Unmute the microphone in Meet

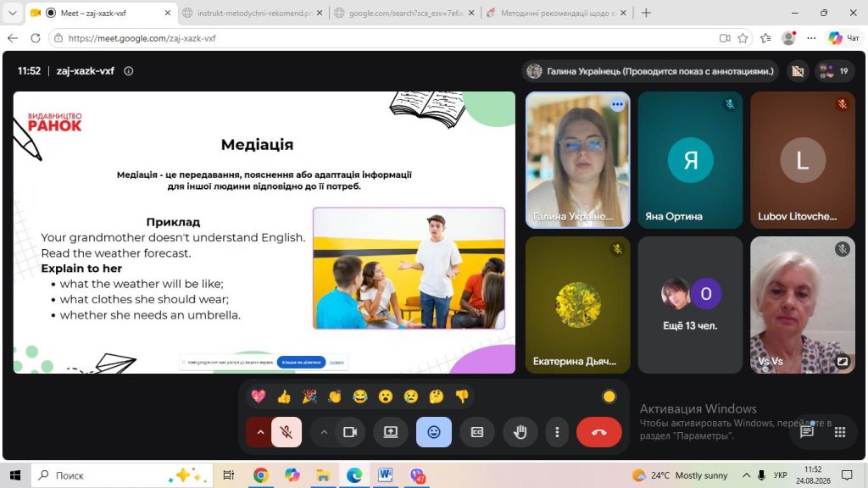287,431
